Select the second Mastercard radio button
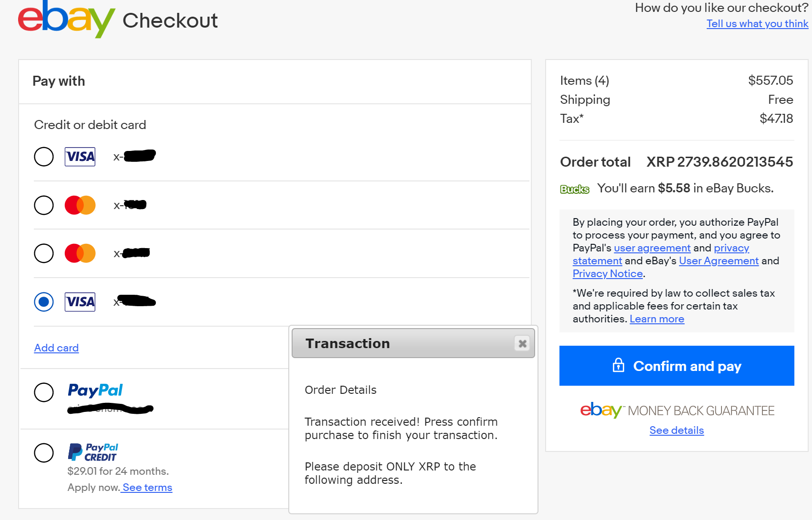The image size is (812, 520). tap(44, 253)
